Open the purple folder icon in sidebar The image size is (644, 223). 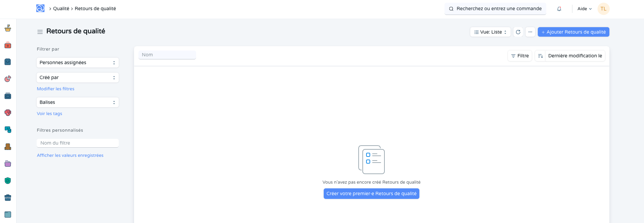point(8,164)
